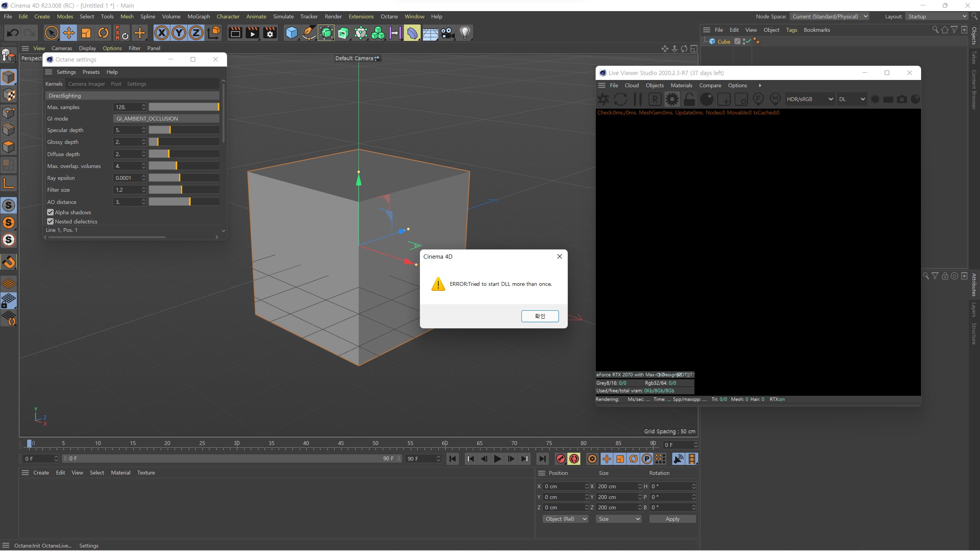Click the Cube primitive icon
Viewport: 980px width, 551px height.
[x=291, y=33]
